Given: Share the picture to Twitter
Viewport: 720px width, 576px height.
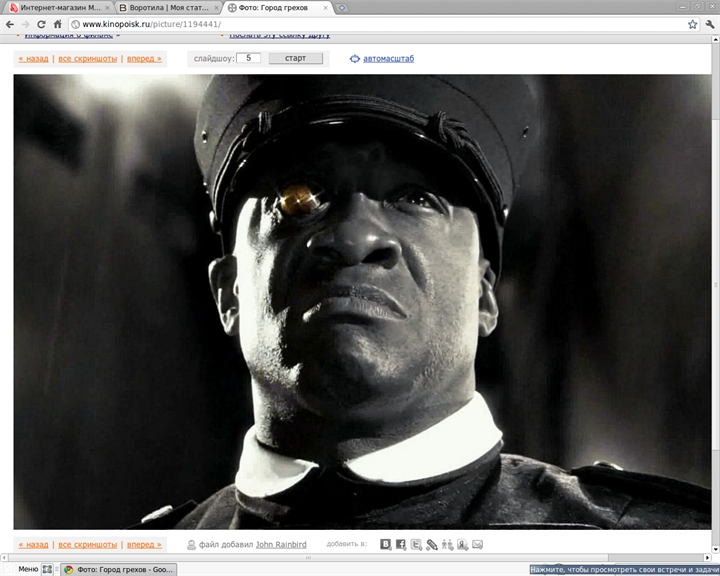Looking at the screenshot, I should point(416,544).
